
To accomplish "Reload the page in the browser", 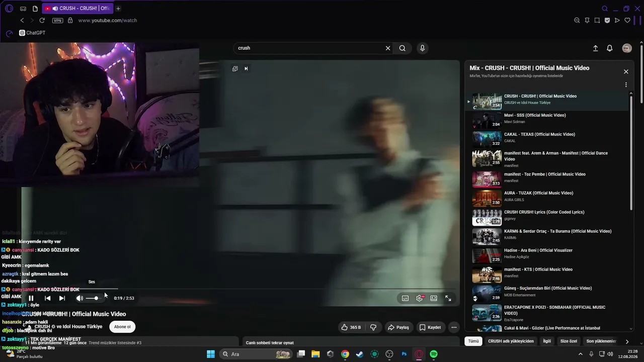I will pos(42,21).
